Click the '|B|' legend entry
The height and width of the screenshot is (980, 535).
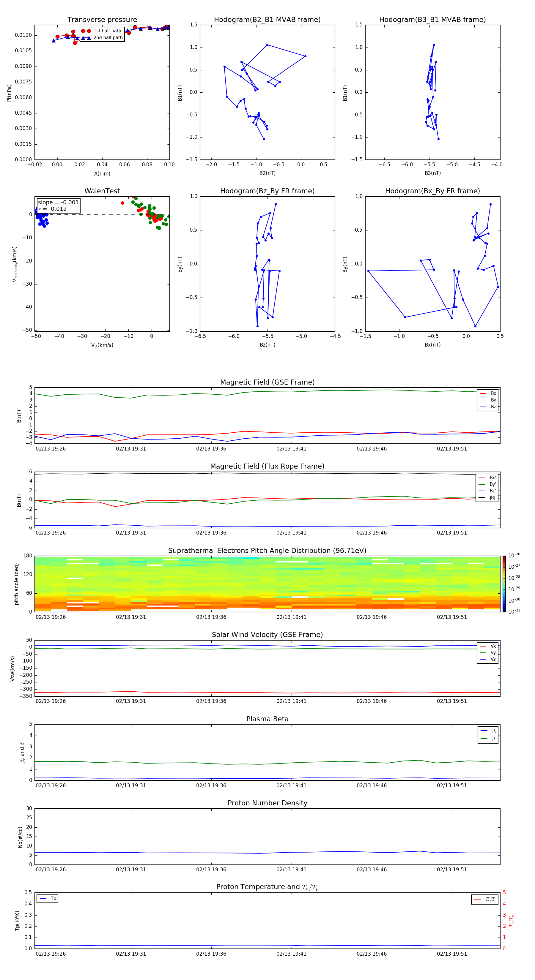click(487, 498)
